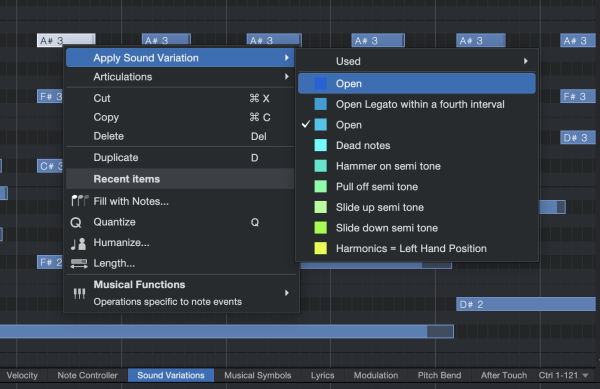Image resolution: width=600 pixels, height=389 pixels.
Task: Click the yellow Harmonics color swatch
Action: coord(321,248)
